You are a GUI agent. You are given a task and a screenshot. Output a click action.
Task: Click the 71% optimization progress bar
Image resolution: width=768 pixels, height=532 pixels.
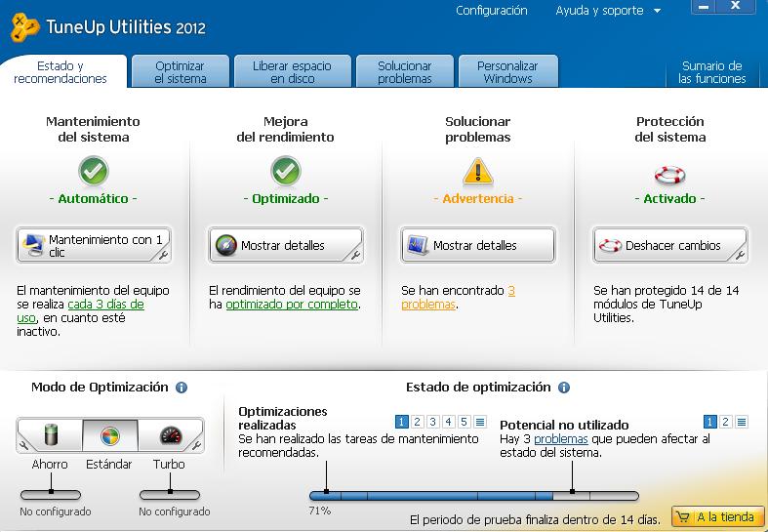tap(474, 496)
